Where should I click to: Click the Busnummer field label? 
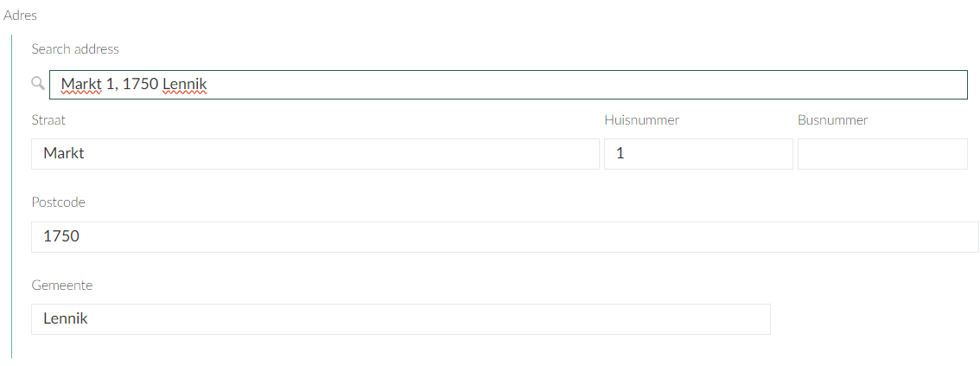pyautogui.click(x=832, y=120)
